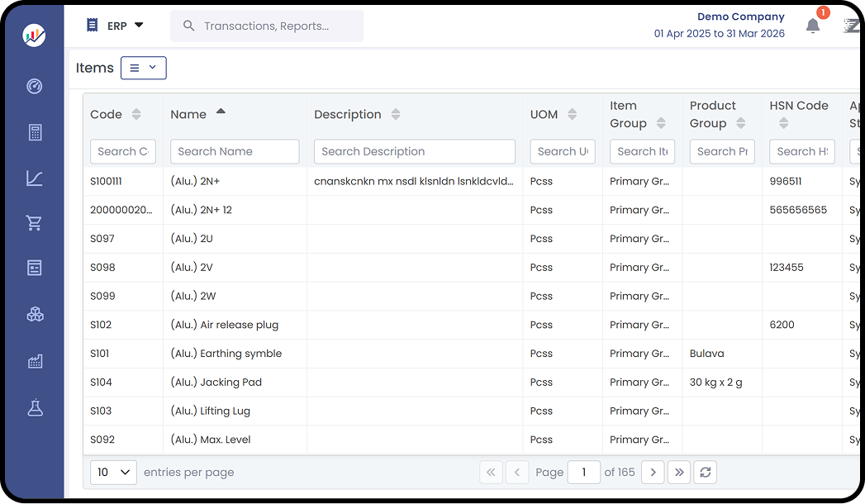This screenshot has height=504, width=865.
Task: Open the notification bell
Action: [813, 26]
